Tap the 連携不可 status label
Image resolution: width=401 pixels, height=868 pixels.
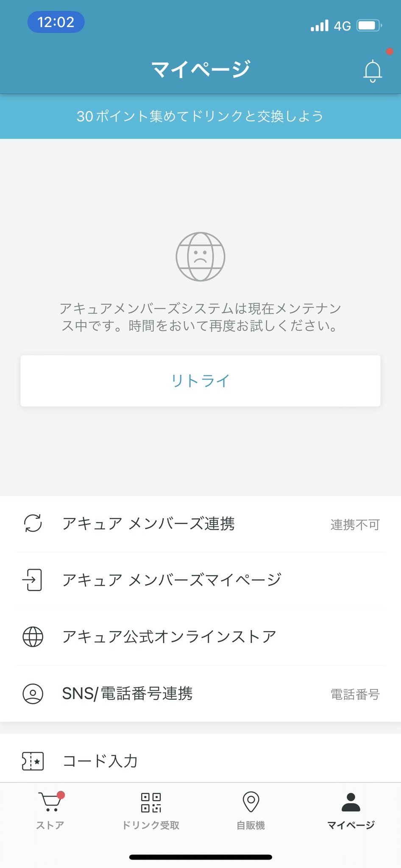click(355, 525)
